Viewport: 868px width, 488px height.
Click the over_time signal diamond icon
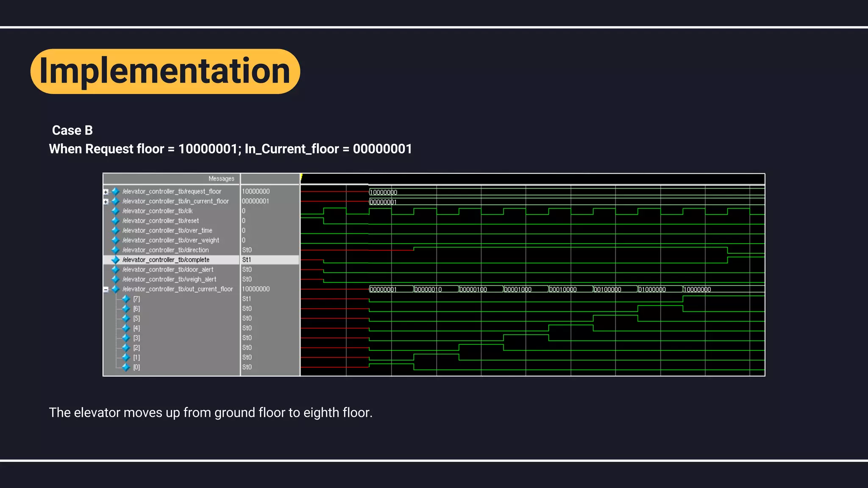[115, 230]
